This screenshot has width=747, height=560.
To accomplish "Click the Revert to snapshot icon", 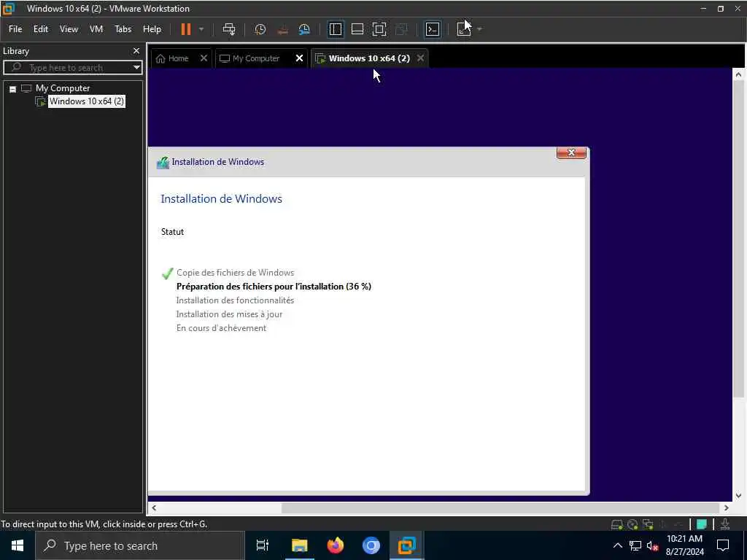I will pos(282,29).
